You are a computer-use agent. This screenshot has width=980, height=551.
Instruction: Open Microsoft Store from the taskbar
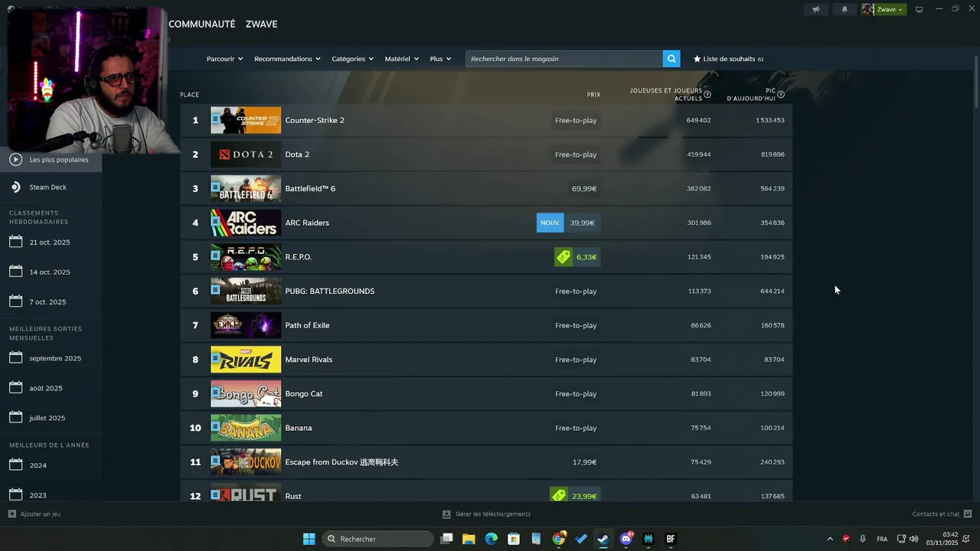[514, 539]
